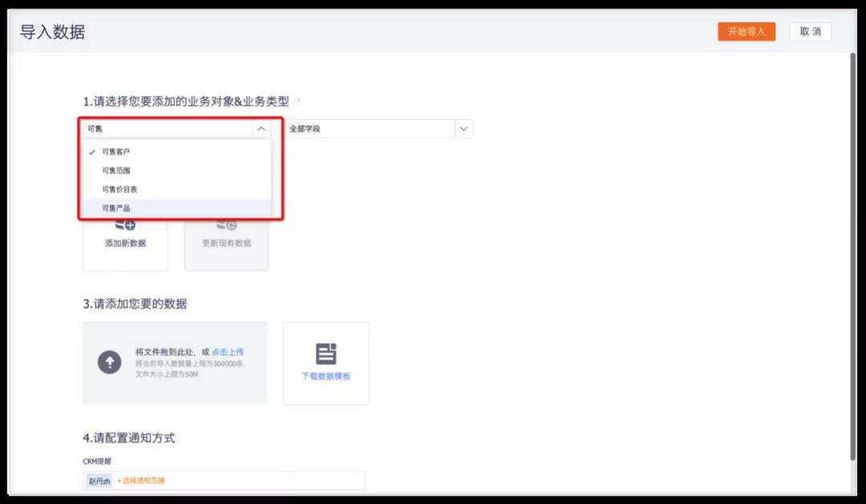Click the help icon beside the step 1 heading
The image size is (866, 504).
pos(297,102)
